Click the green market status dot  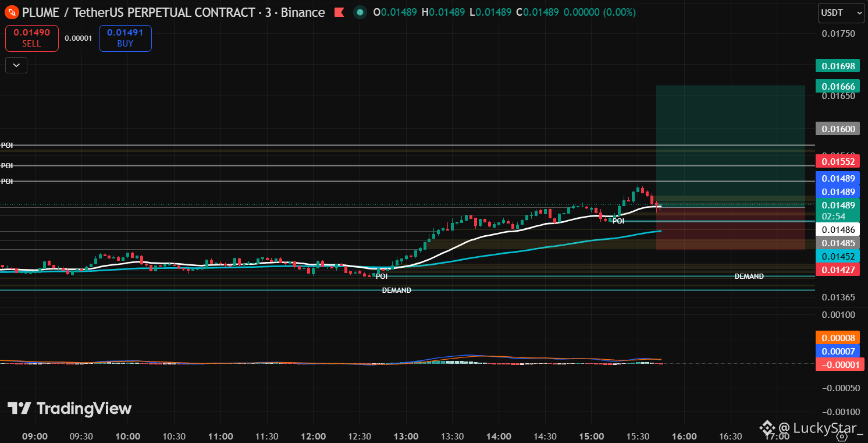click(x=360, y=12)
